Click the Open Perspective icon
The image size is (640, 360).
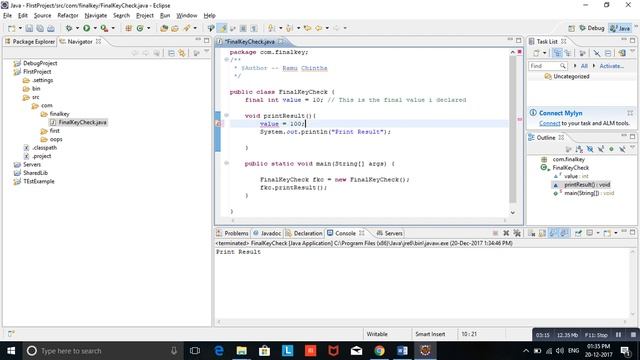click(x=571, y=28)
